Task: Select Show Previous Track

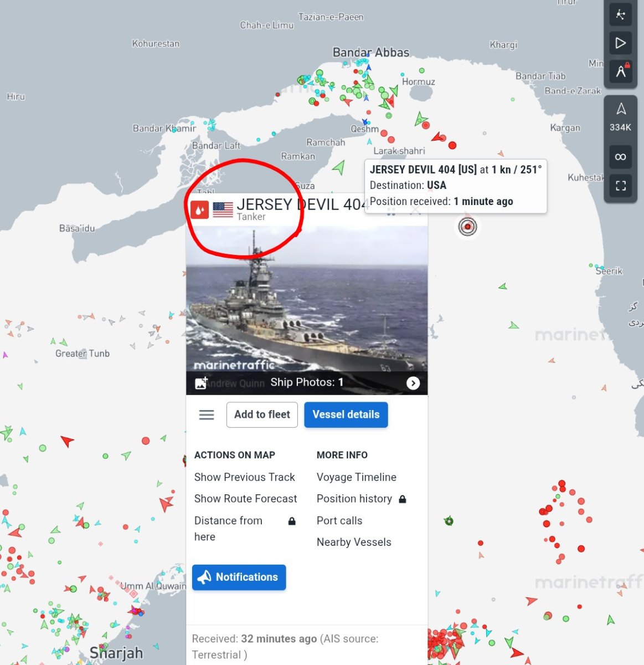Action: point(244,477)
